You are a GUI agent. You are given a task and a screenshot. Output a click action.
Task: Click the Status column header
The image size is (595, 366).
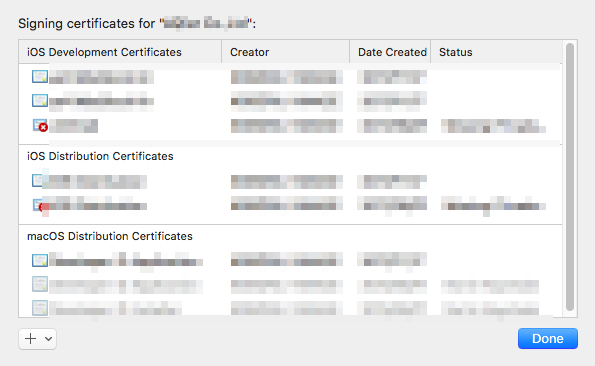(496, 52)
